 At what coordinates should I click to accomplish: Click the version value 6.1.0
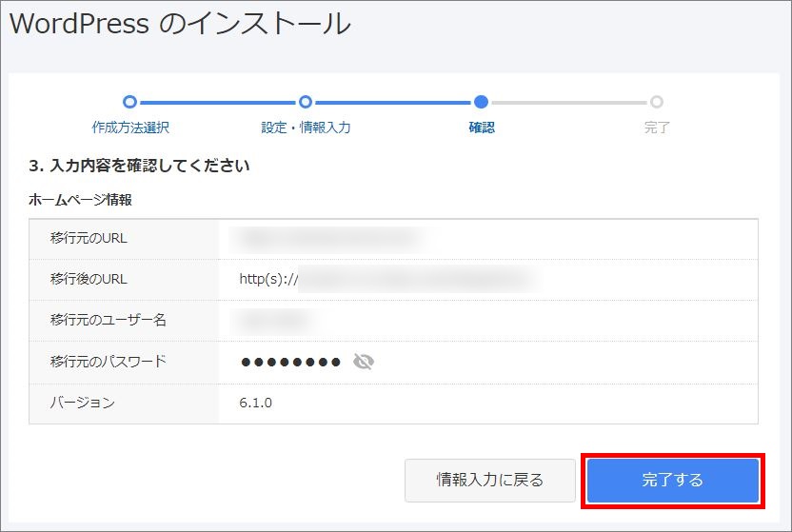point(255,403)
